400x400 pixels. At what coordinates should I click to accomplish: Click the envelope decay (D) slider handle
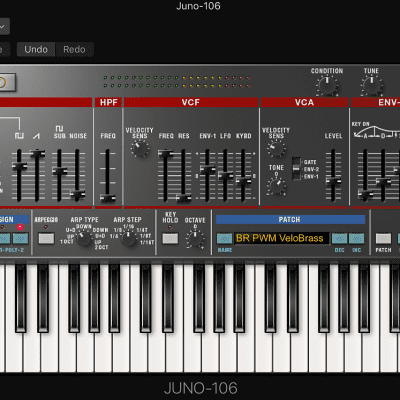click(x=383, y=181)
